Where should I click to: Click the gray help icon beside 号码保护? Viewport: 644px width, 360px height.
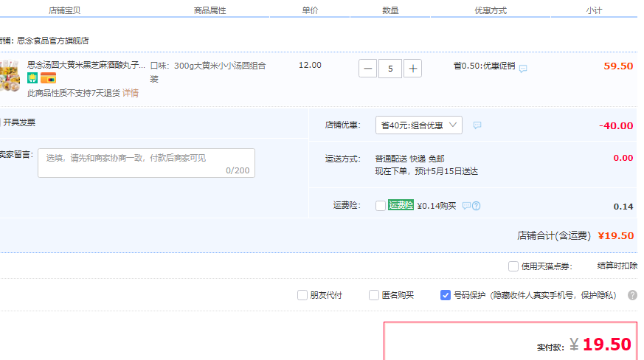(632, 295)
